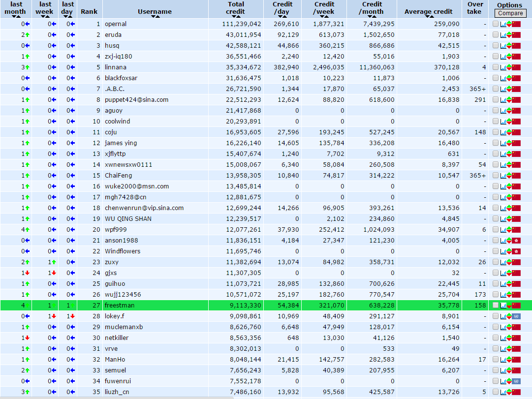
Task: Click over take value 291
Action: coord(480,100)
